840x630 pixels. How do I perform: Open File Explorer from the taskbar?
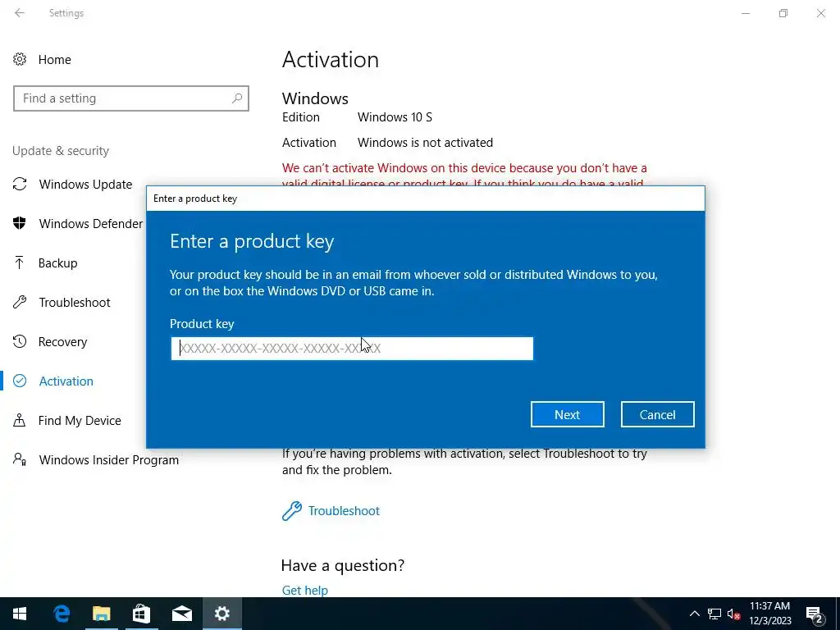click(101, 614)
